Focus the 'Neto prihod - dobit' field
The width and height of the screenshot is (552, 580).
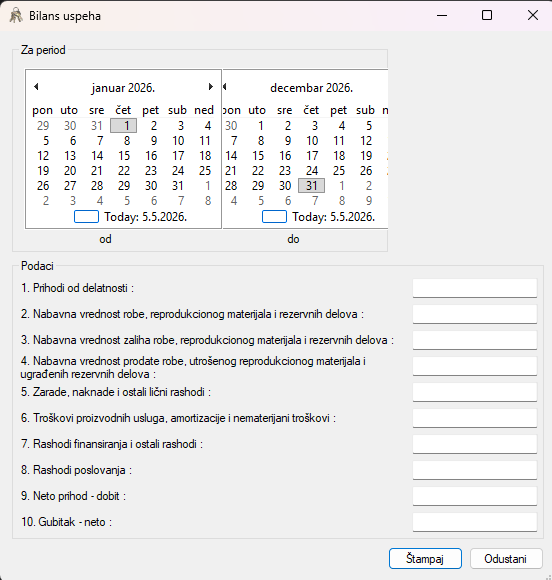pyautogui.click(x=475, y=496)
